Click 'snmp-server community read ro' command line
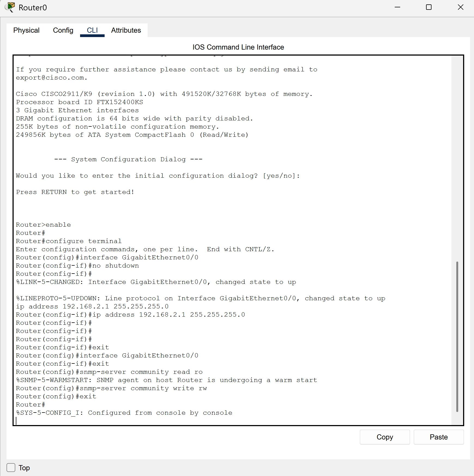Viewport: 474px width, 476px height. [x=109, y=372]
